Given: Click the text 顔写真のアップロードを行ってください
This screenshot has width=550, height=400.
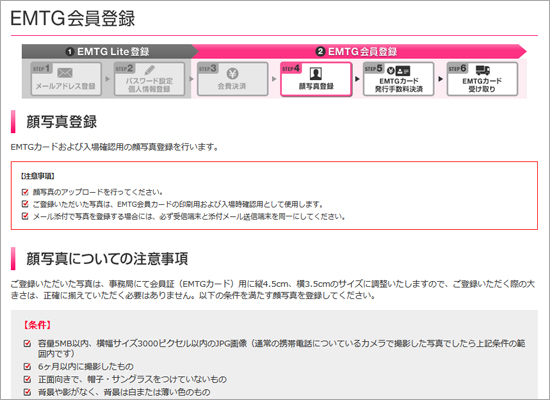Looking at the screenshot, I should pyautogui.click(x=98, y=192).
